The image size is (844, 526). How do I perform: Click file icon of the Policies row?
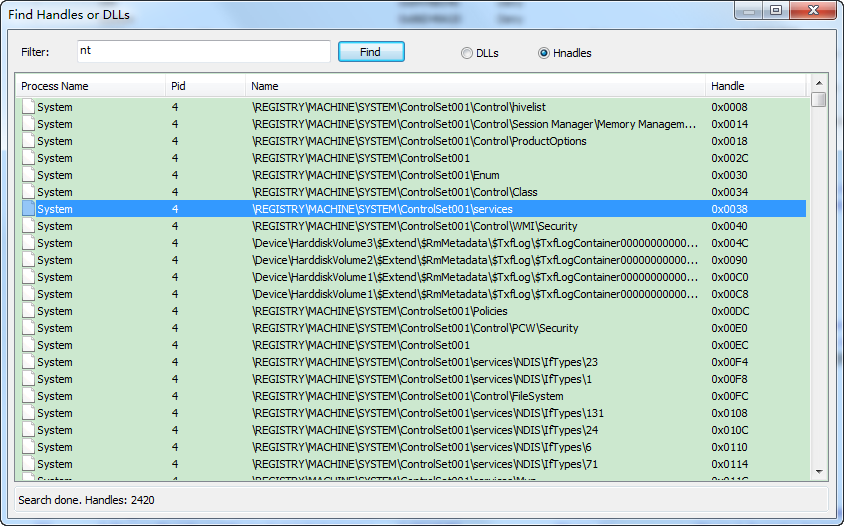pyautogui.click(x=28, y=311)
